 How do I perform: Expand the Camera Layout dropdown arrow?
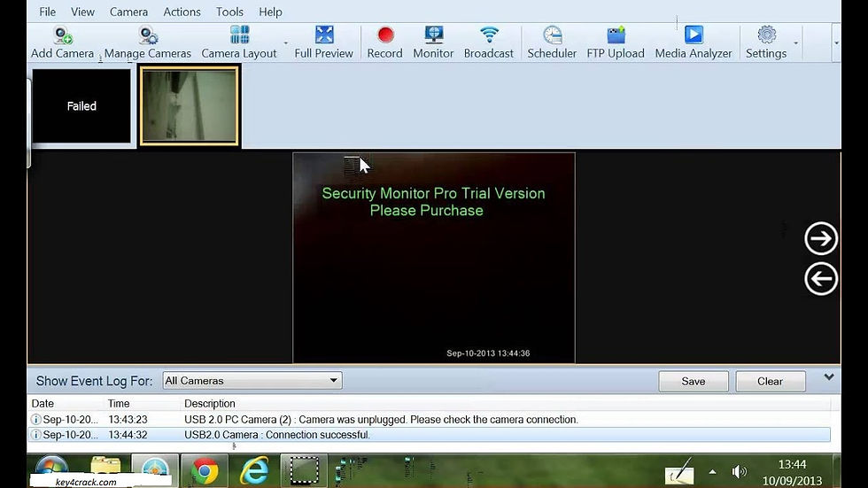285,43
